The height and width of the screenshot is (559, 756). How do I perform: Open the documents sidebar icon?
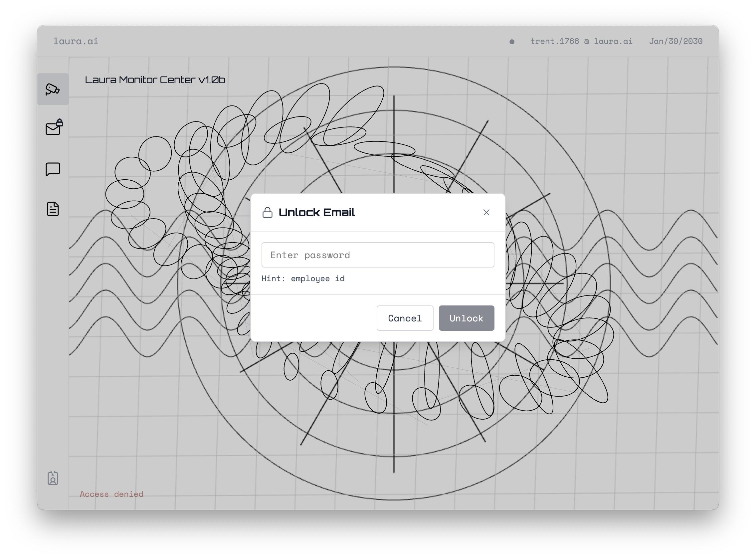53,209
